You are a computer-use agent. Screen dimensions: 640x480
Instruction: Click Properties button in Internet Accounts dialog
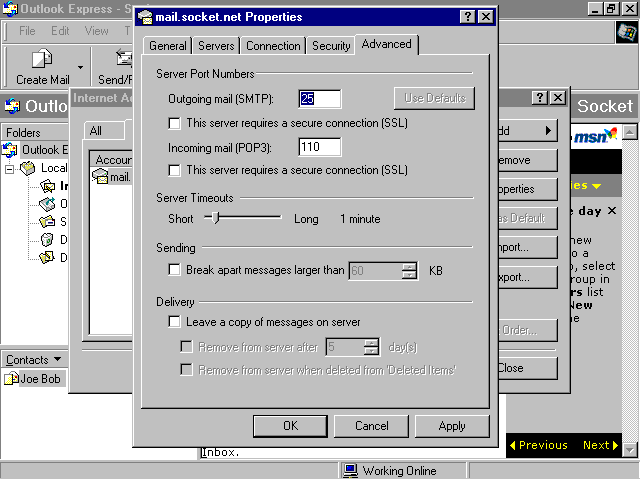528,189
